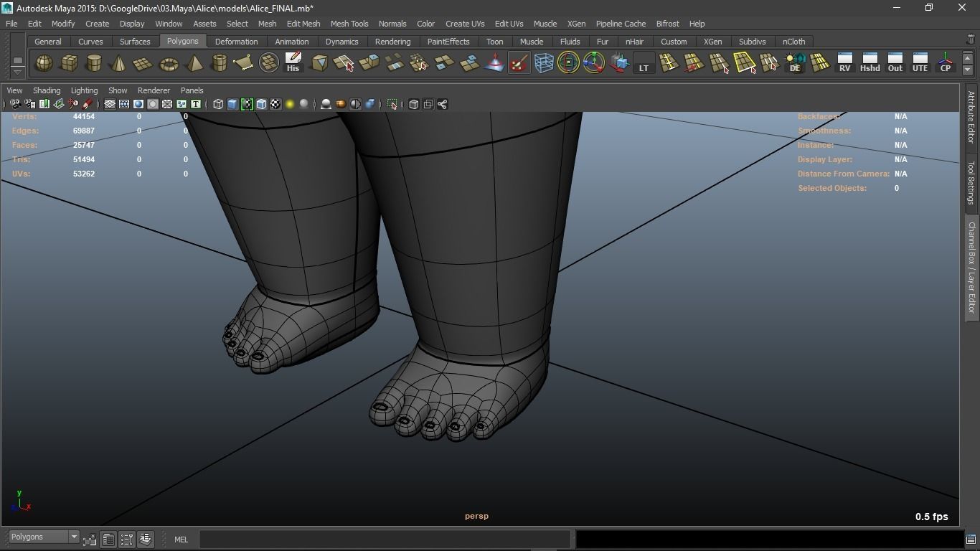Open the Out outliner shelf icon
Screen dimensions: 980x551
point(895,63)
